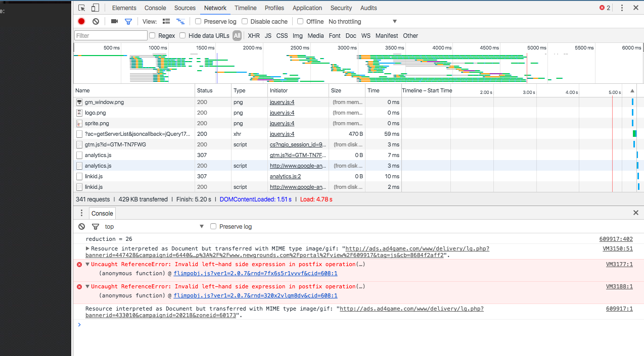Clear the network log

coord(96,21)
